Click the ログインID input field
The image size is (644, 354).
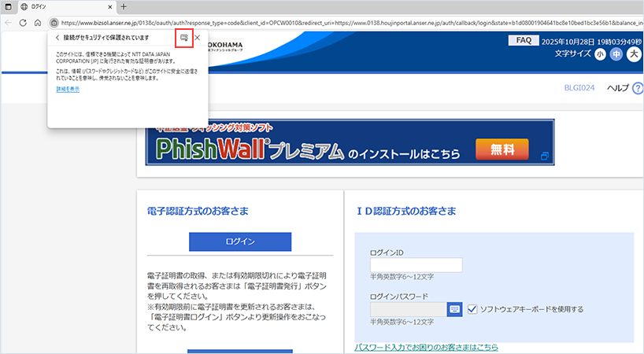coord(416,265)
